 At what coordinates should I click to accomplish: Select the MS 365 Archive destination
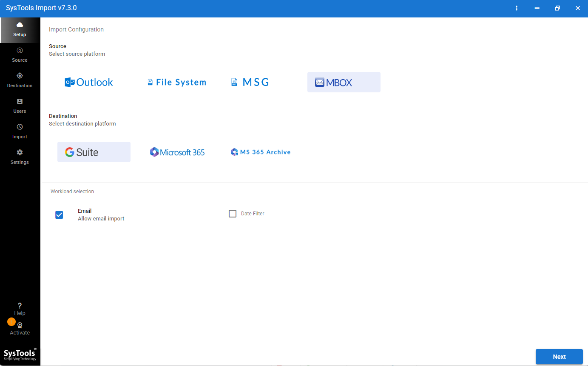tap(260, 152)
